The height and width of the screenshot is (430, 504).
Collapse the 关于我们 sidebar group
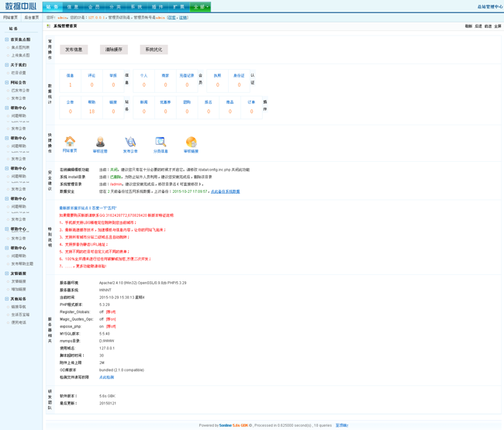[x=7, y=65]
